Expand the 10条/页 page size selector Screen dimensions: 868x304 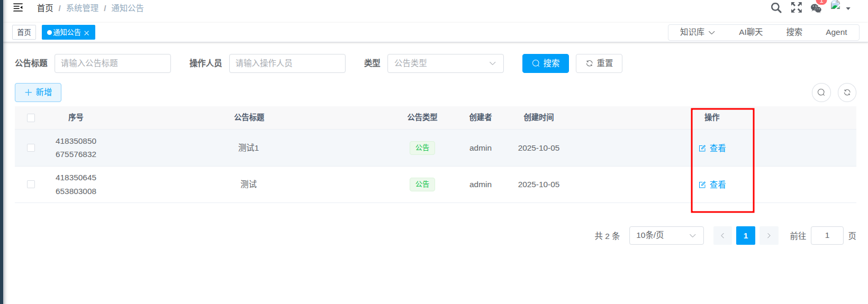point(666,236)
